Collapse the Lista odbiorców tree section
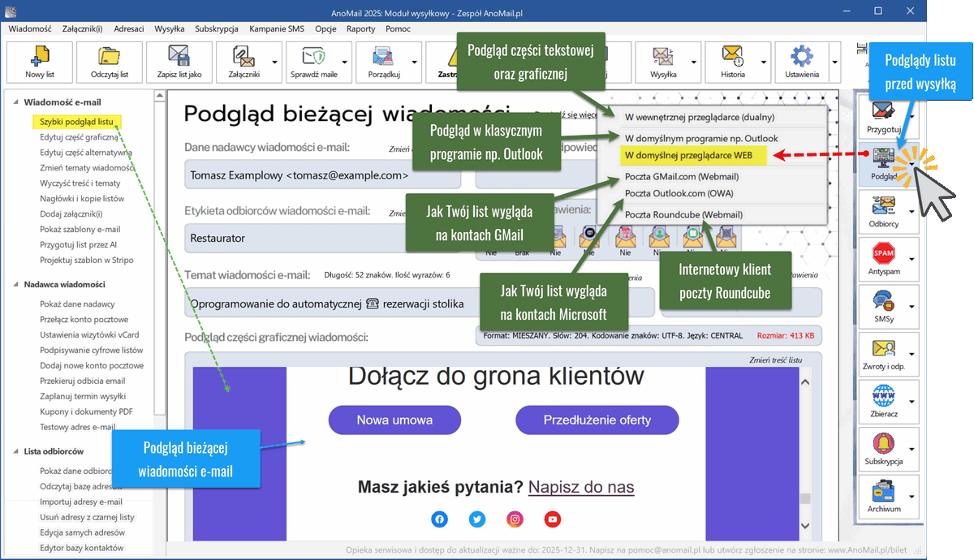This screenshot has height=560, width=974. click(x=15, y=451)
